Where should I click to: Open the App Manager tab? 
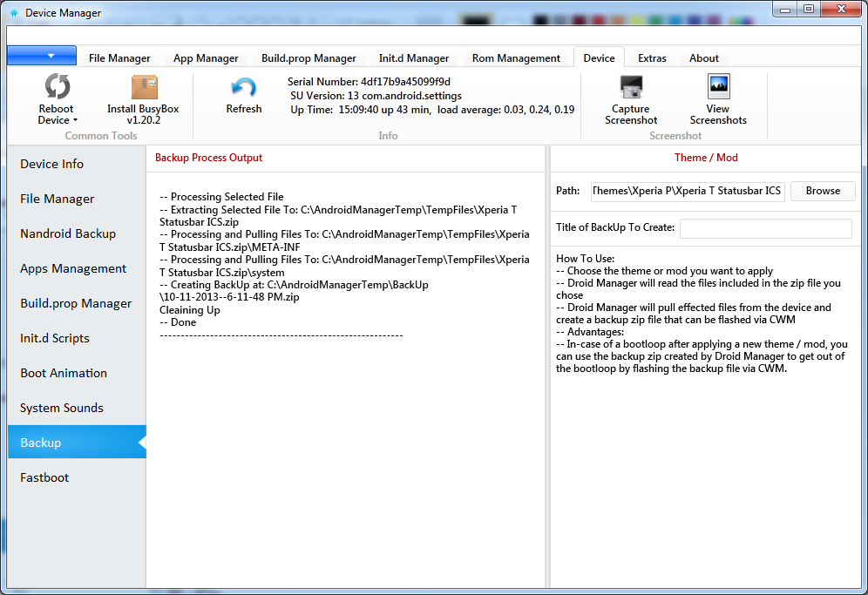[x=206, y=58]
